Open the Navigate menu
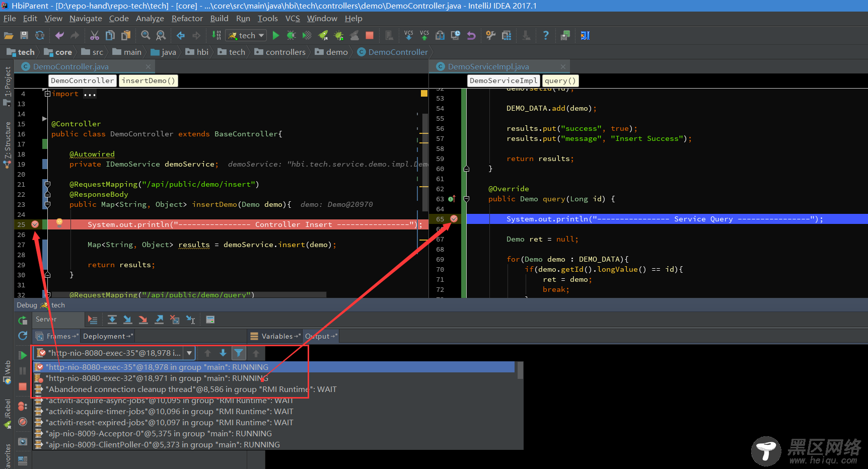 click(x=86, y=18)
